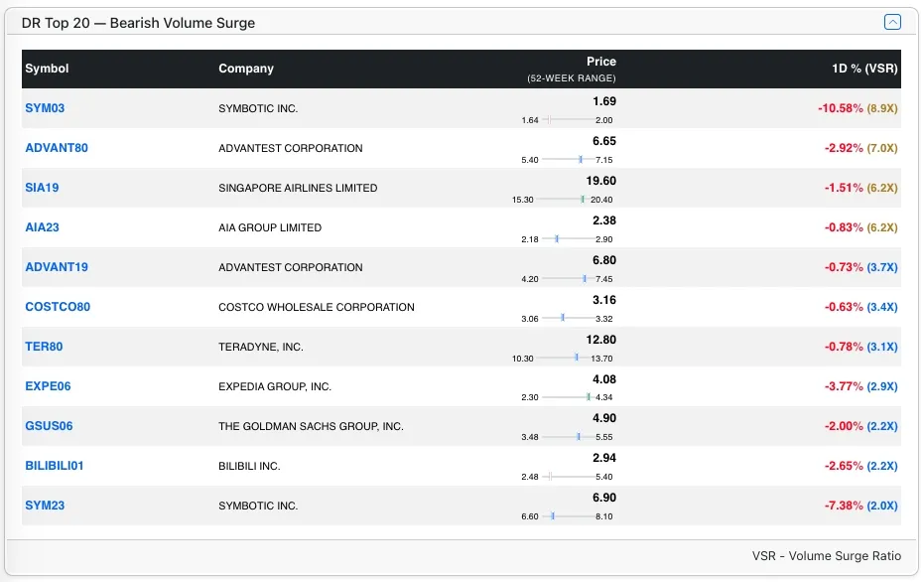Open the COSTCO80 symbol link
The image size is (924, 582).
[58, 307]
